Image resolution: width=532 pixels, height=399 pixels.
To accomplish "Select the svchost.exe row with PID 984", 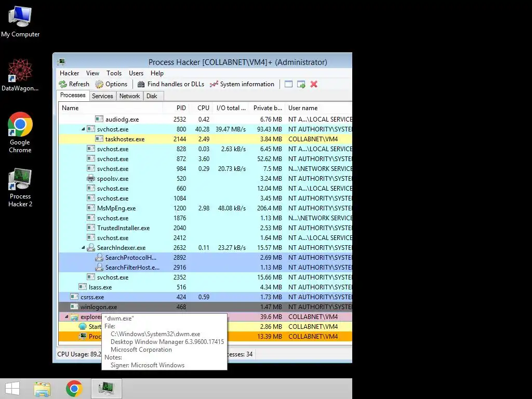I will pyautogui.click(x=205, y=169).
